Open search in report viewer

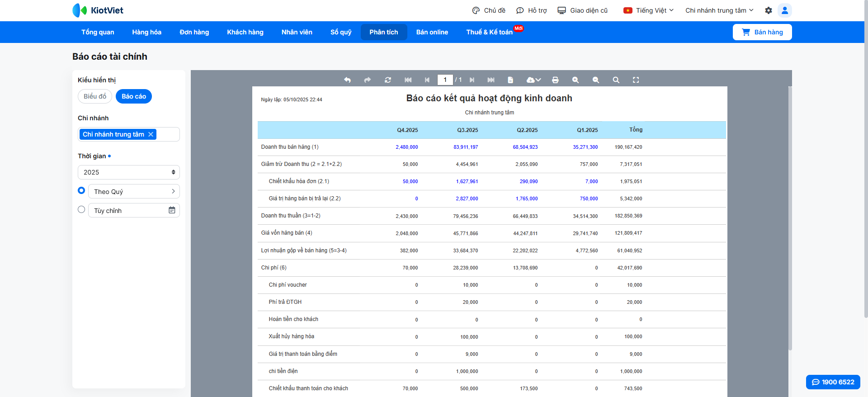point(616,80)
